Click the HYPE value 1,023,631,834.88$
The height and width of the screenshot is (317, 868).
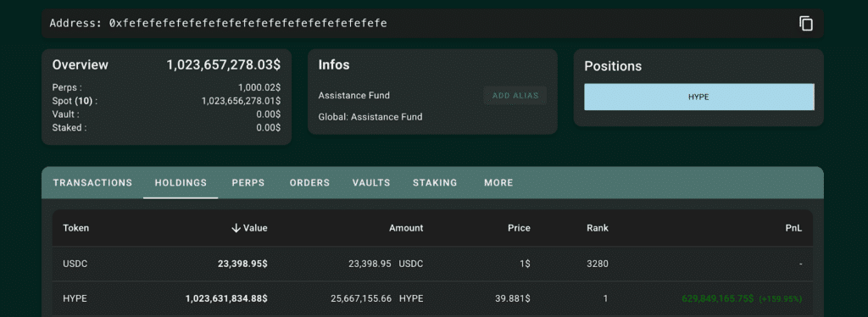point(226,298)
